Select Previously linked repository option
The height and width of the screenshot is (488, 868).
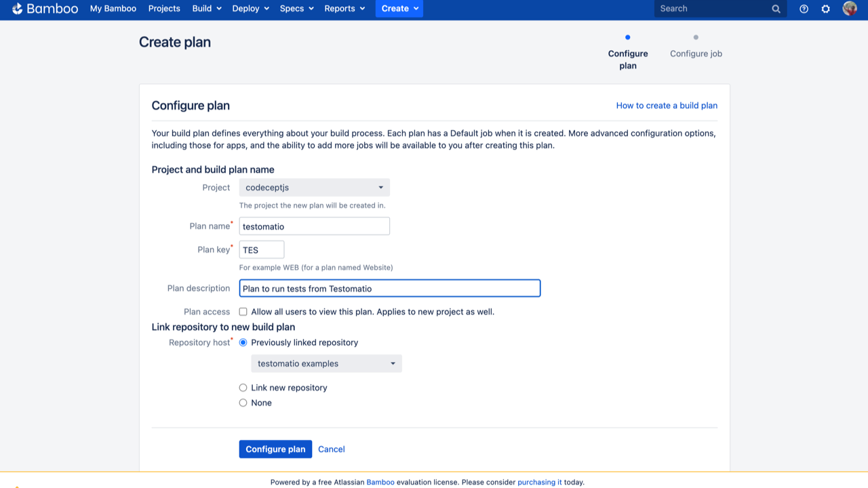point(243,342)
